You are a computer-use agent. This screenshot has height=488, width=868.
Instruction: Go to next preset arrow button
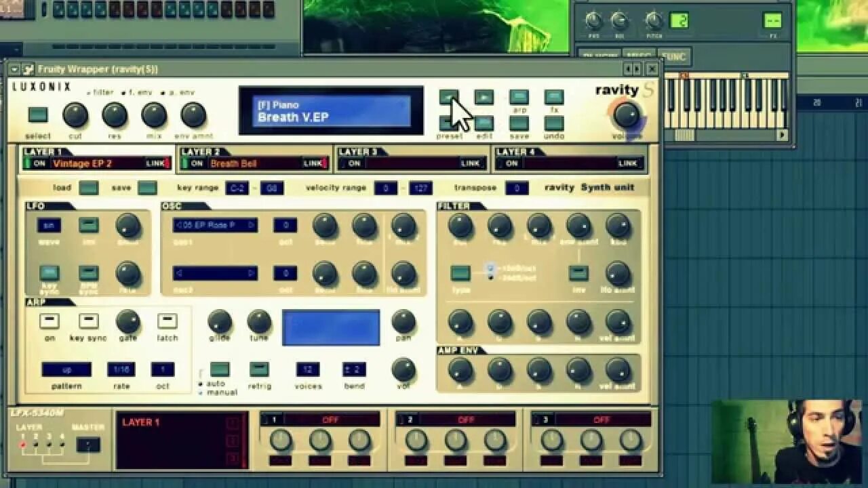pos(484,98)
